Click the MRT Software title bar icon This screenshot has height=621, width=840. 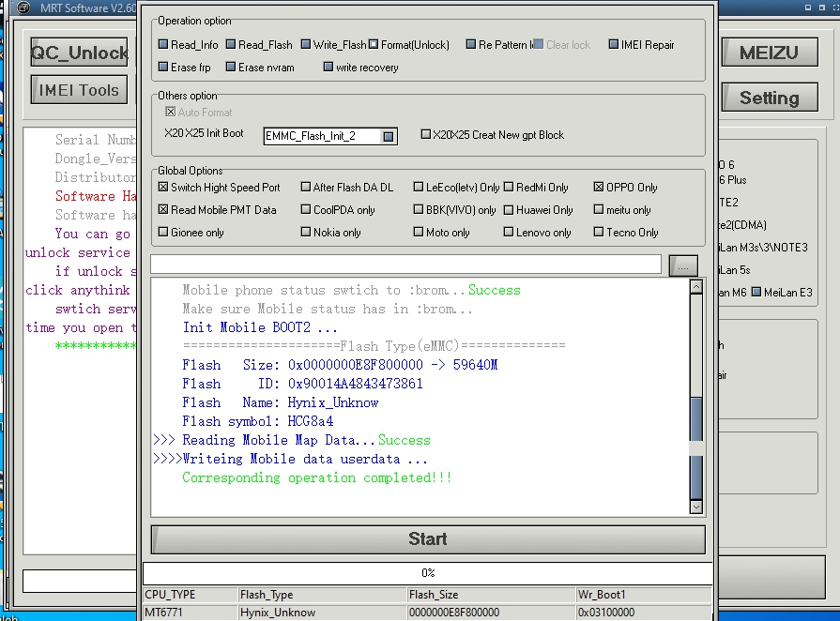click(x=23, y=8)
